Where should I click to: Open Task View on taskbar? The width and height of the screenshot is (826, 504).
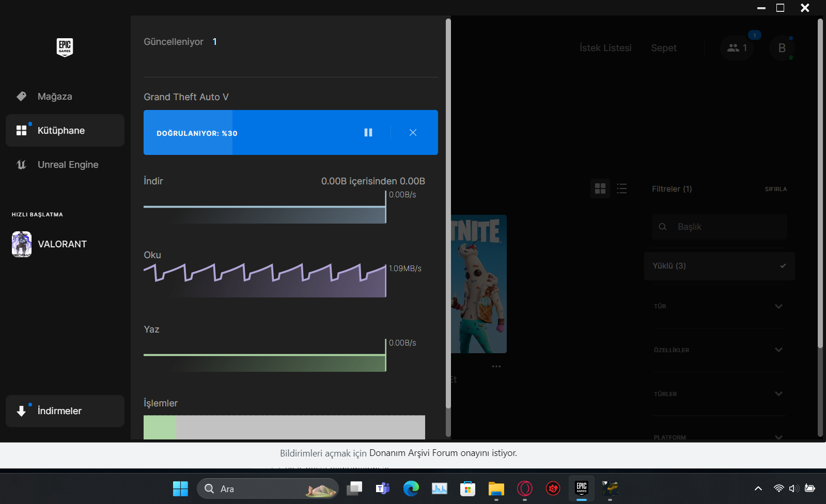click(354, 489)
